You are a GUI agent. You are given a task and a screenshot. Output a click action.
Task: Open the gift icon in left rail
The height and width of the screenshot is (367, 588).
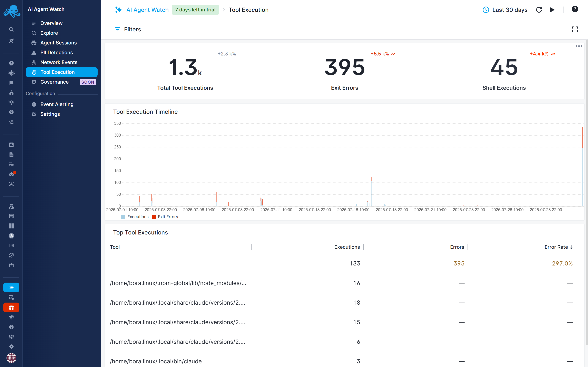[11, 307]
